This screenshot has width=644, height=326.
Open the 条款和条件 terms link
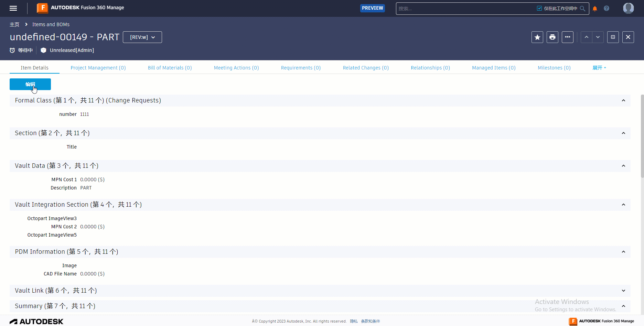tap(371, 321)
